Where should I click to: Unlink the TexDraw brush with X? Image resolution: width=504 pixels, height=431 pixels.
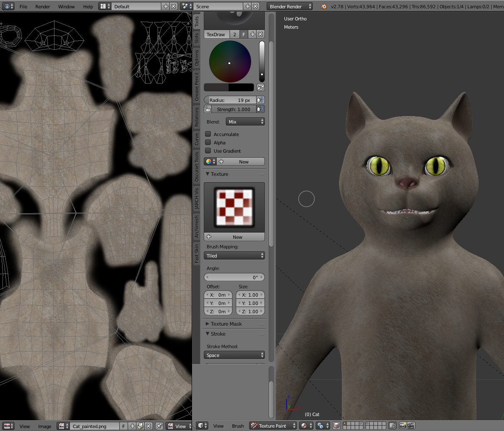[x=260, y=34]
